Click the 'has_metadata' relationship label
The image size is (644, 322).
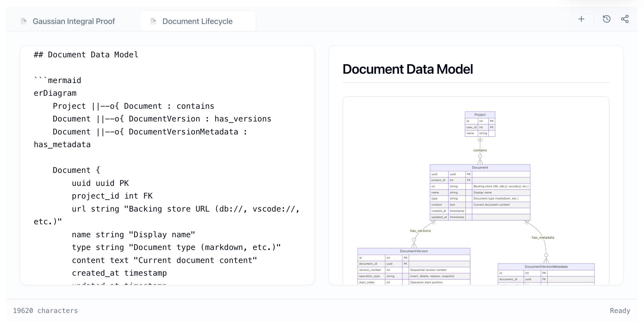pos(543,238)
